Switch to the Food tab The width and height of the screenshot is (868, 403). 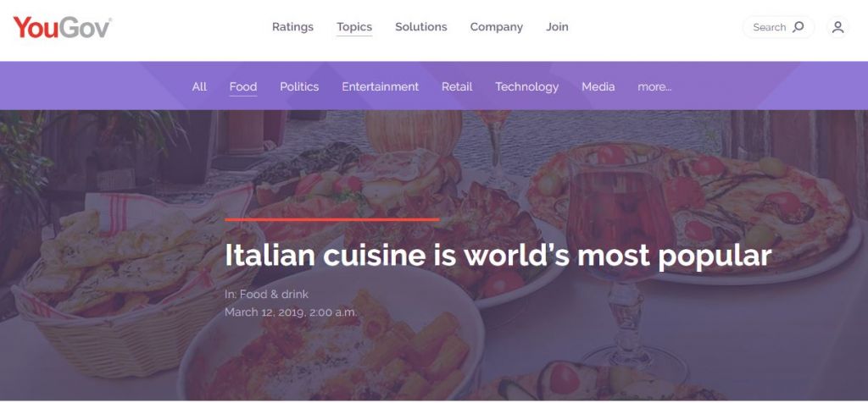tap(243, 87)
